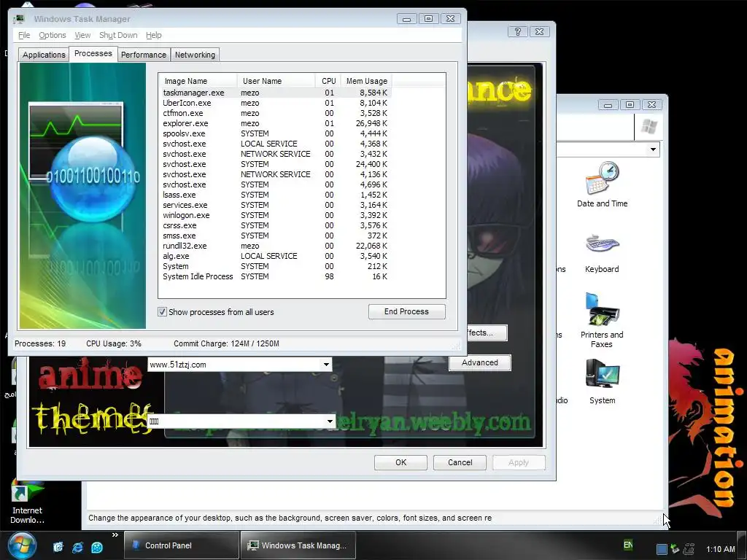Image resolution: width=747 pixels, height=560 pixels.
Task: Select the rundll32.exe process
Action: tap(275, 246)
